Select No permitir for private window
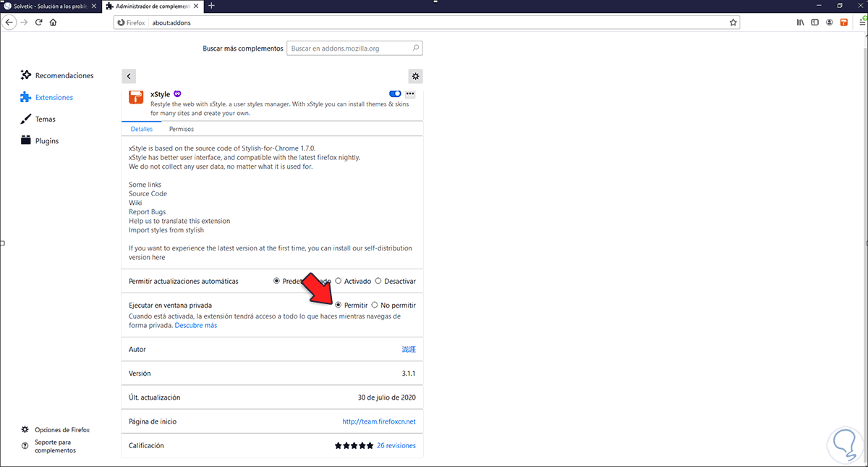868x467 pixels. coord(375,306)
